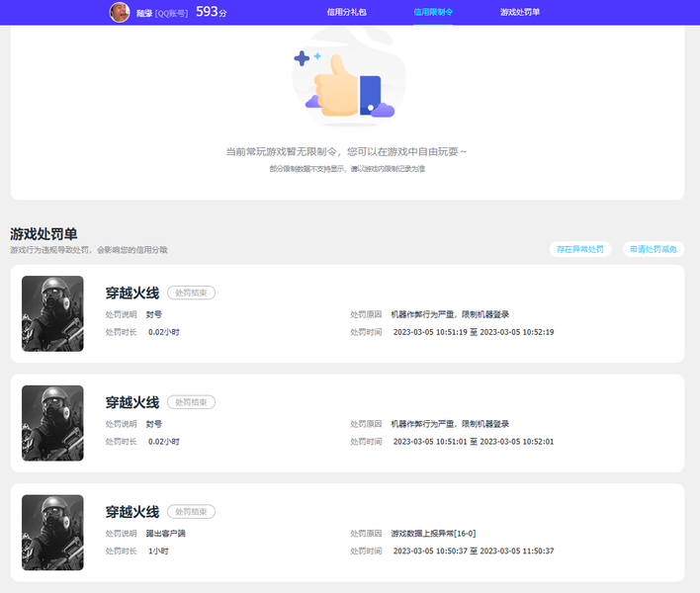The height and width of the screenshot is (593, 700).
Task: Click the 踢出客户端 penalty description
Action: pyautogui.click(x=166, y=534)
